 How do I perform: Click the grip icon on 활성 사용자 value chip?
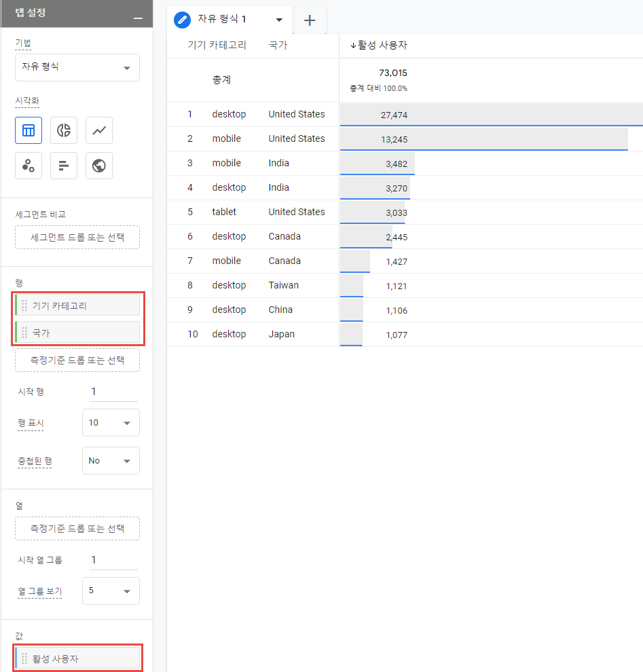[x=25, y=657]
